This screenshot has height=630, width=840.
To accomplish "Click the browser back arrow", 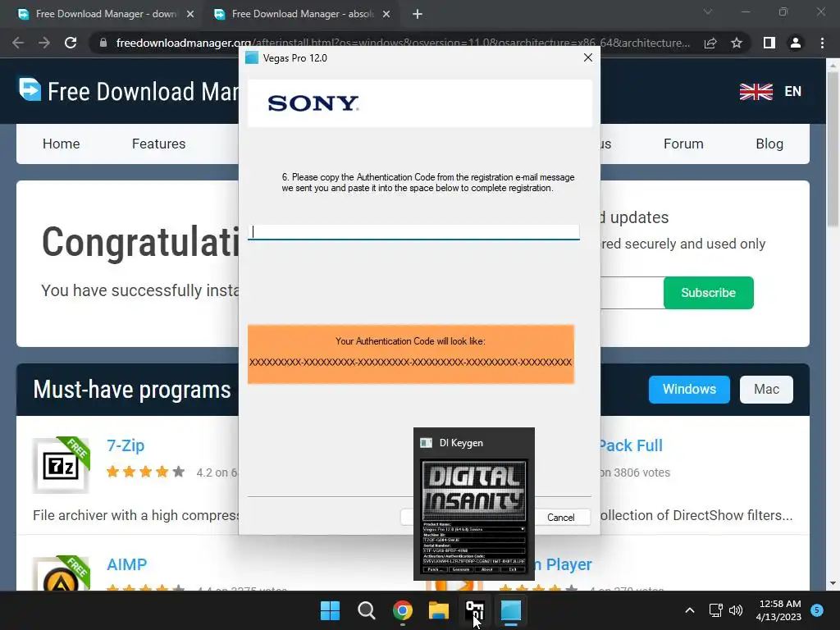I will click(18, 43).
